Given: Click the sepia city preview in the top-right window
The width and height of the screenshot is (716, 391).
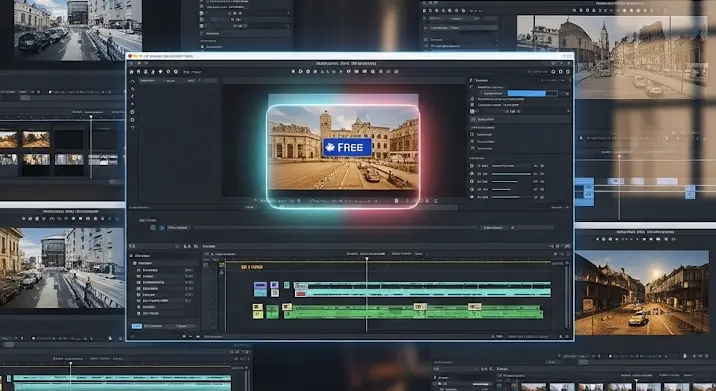Looking at the screenshot, I should click(613, 56).
